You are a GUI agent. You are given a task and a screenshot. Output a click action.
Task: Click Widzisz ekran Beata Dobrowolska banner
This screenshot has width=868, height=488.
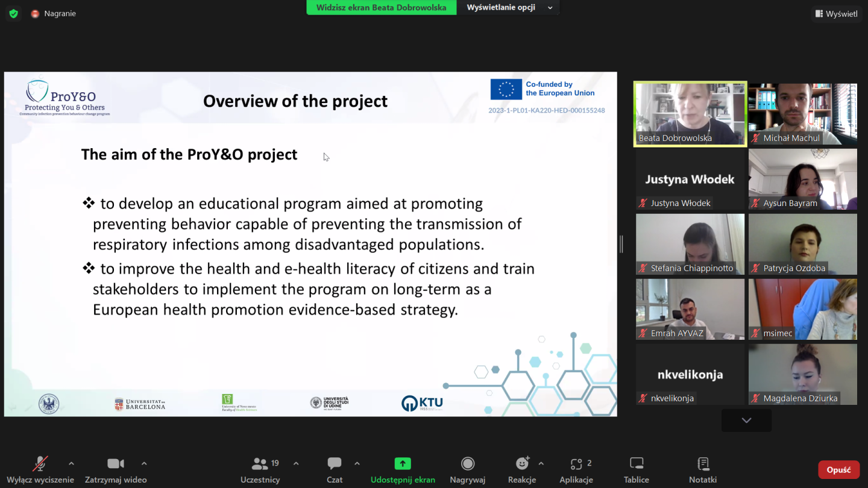point(382,7)
